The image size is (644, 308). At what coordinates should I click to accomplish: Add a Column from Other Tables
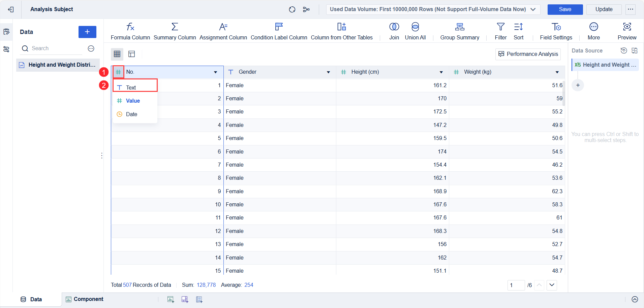pyautogui.click(x=342, y=31)
